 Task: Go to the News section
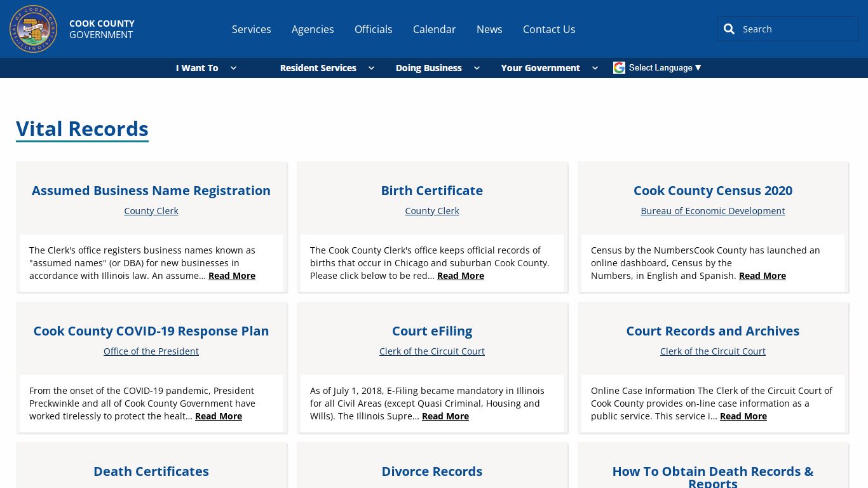[x=489, y=29]
